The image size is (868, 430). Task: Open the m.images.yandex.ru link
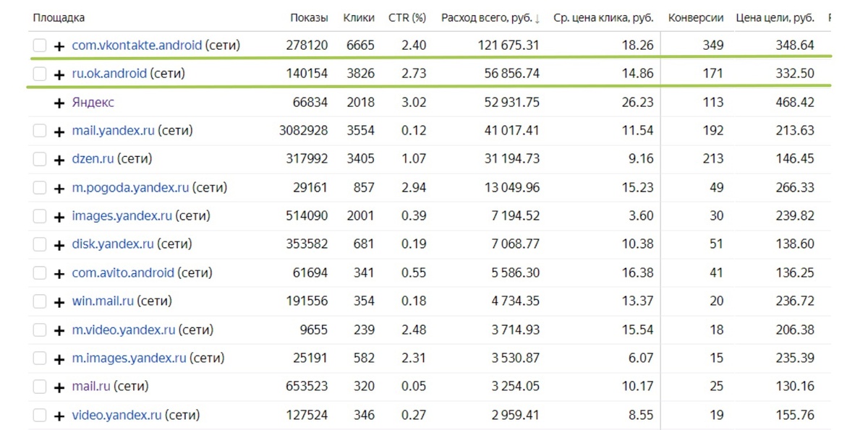(129, 358)
